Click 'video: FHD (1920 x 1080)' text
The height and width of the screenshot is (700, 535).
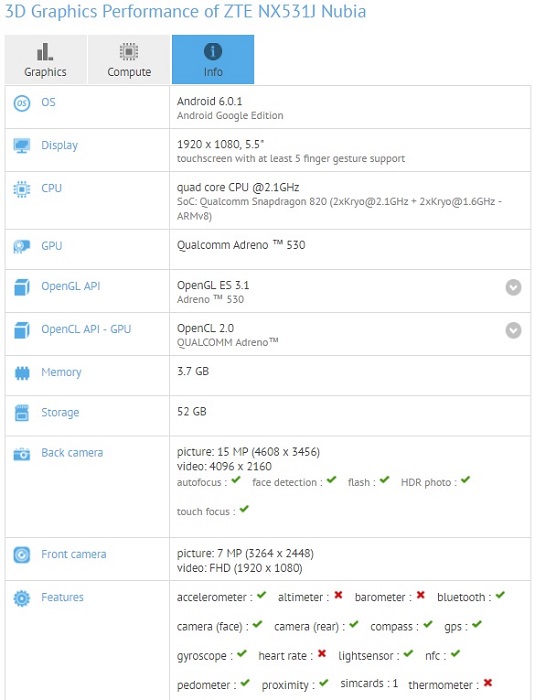240,568
